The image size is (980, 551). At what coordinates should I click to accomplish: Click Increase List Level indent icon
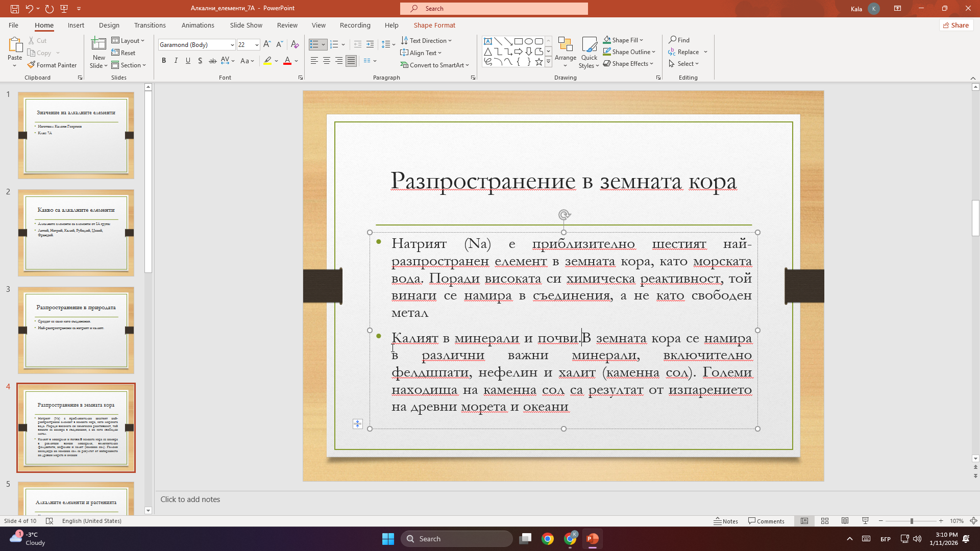[370, 44]
